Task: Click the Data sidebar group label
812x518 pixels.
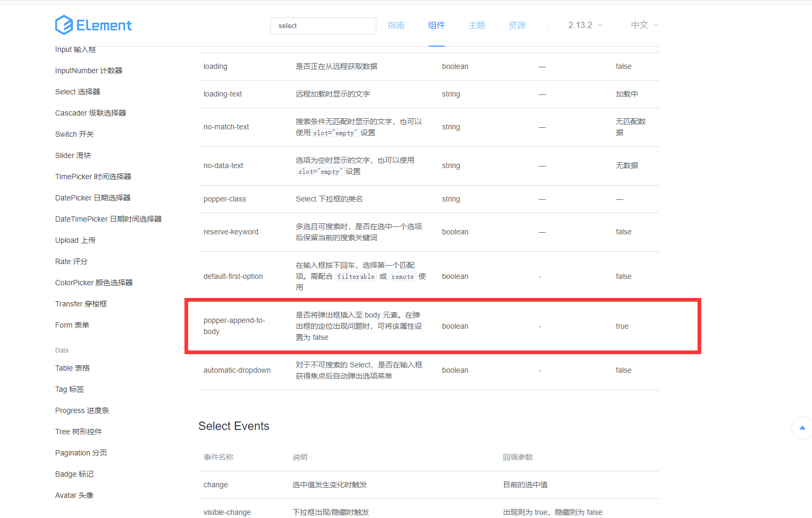Action: (x=62, y=350)
